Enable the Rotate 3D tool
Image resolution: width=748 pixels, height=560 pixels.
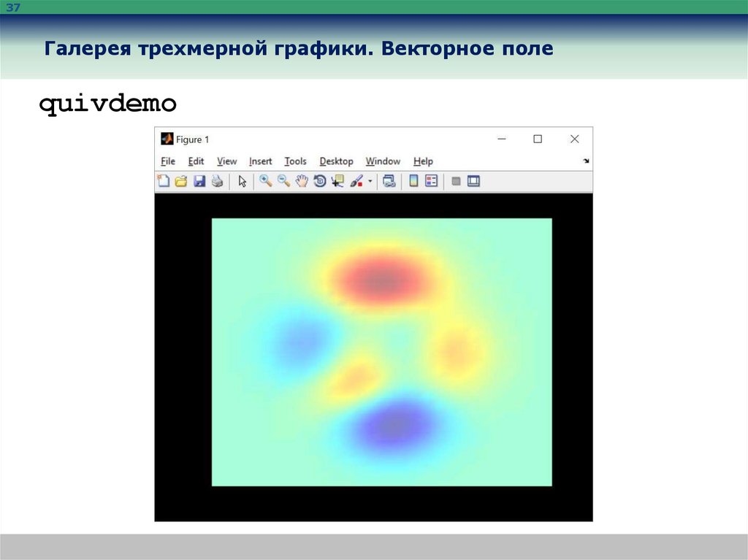(320, 181)
